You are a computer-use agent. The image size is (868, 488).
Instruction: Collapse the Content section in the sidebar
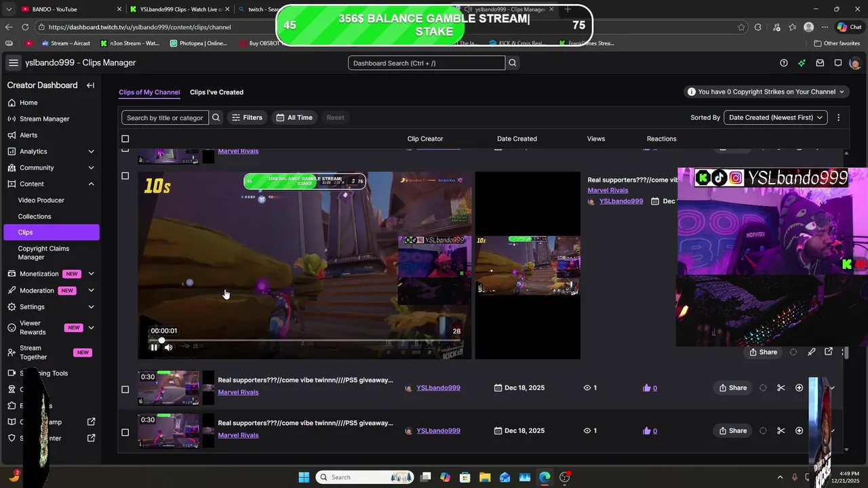click(x=91, y=184)
